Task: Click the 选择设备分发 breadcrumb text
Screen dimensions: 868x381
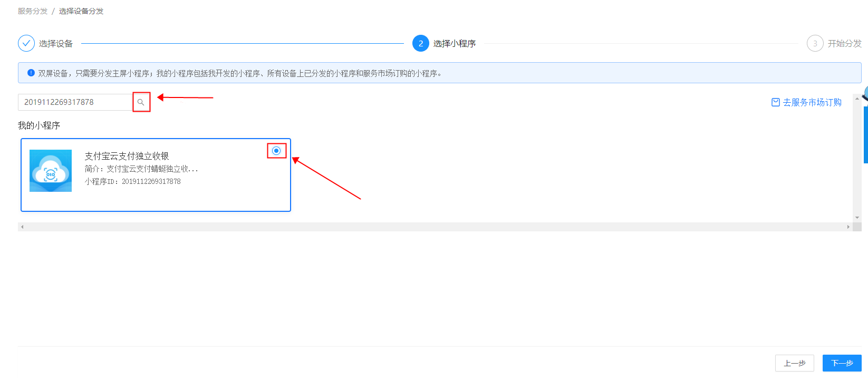Action: (x=81, y=11)
